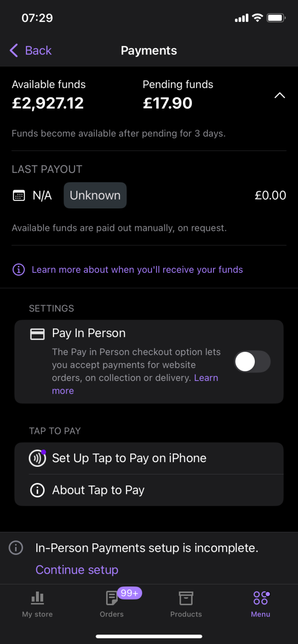Tap Continue setup for In-Person Payments
This screenshot has height=644, width=298.
pyautogui.click(x=77, y=570)
